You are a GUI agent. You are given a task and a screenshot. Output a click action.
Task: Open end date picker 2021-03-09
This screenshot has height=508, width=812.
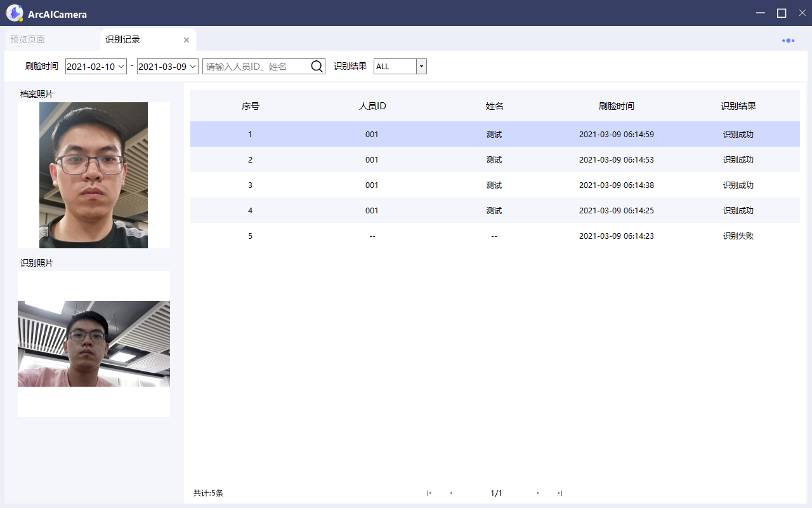pyautogui.click(x=167, y=66)
